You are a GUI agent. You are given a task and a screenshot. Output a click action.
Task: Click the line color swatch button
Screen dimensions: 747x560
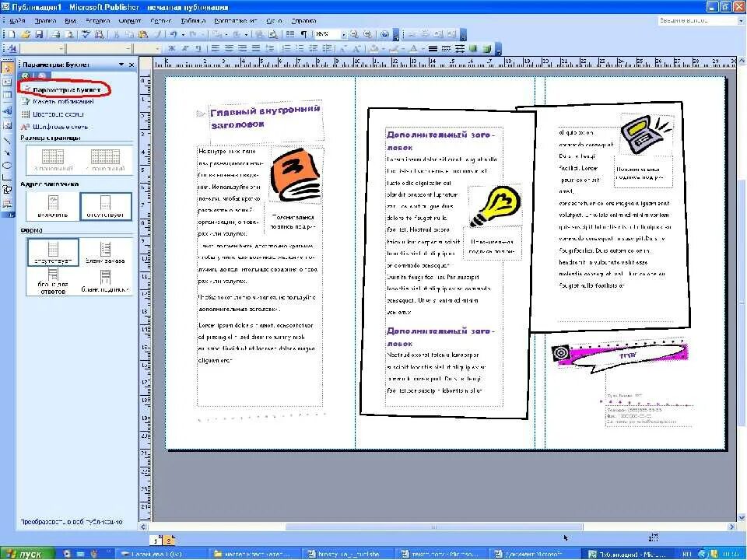click(x=395, y=48)
